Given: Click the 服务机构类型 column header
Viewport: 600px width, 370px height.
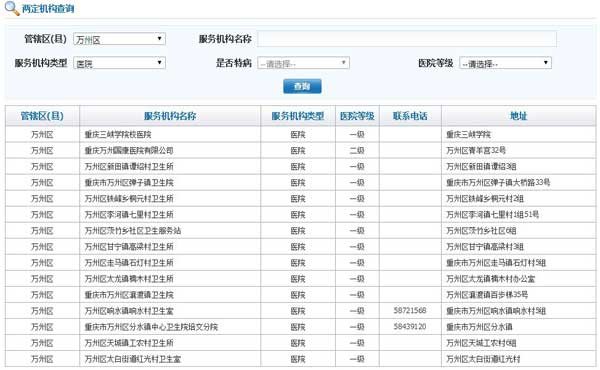Looking at the screenshot, I should coord(298,116).
